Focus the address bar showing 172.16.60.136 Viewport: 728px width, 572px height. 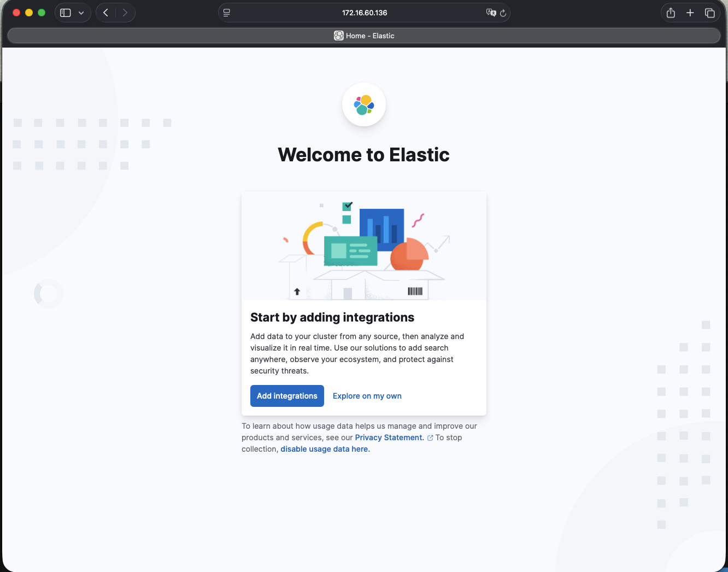pos(365,13)
